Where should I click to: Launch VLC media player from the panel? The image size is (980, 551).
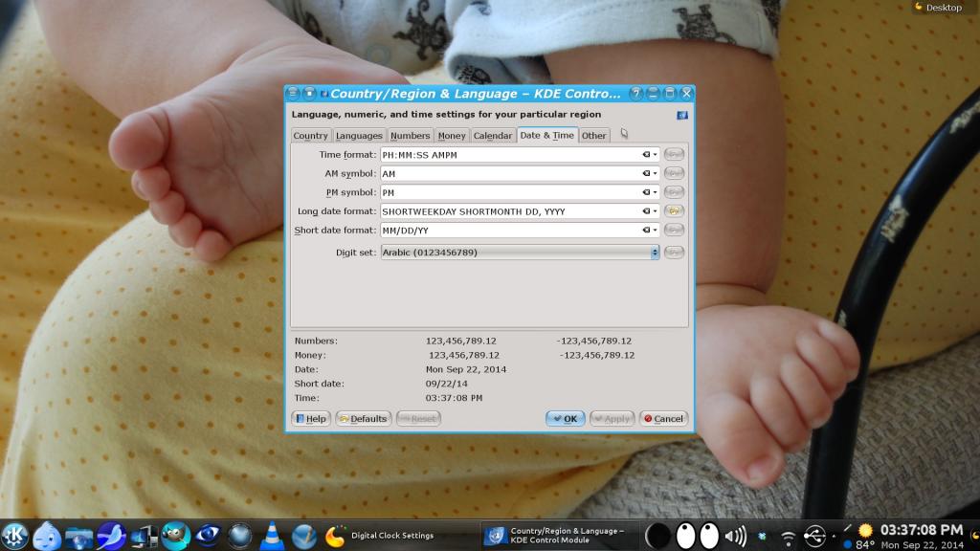pyautogui.click(x=272, y=536)
